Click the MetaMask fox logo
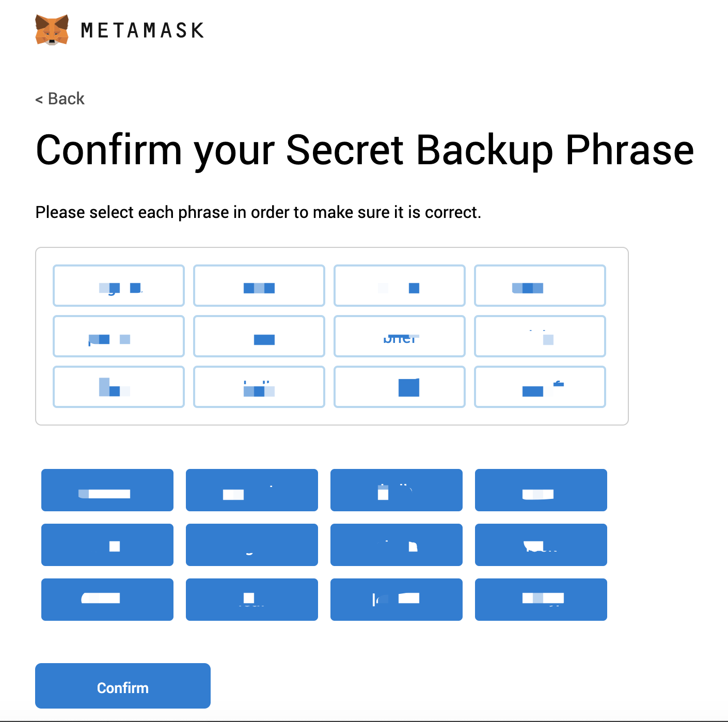 (x=52, y=30)
